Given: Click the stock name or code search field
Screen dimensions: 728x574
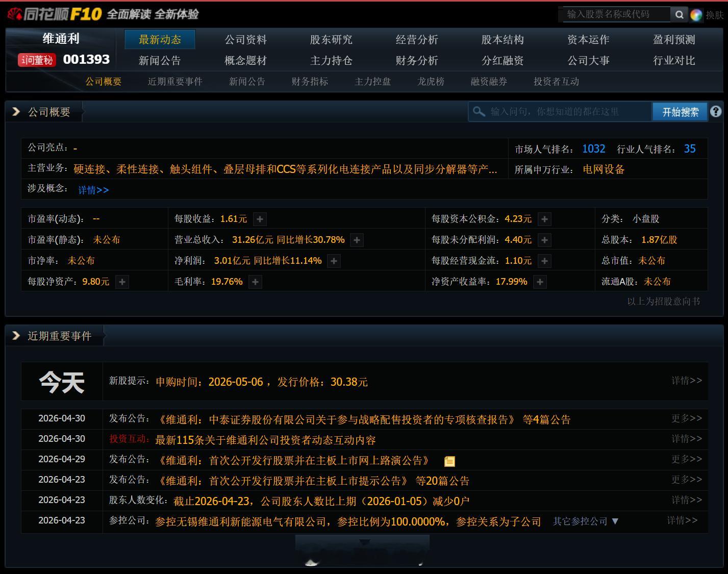Looking at the screenshot, I should pos(616,14).
